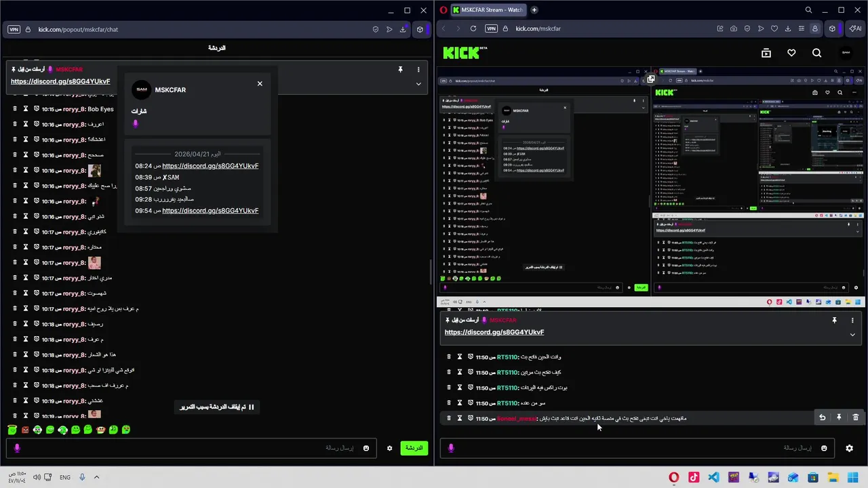Open Windows Start menu
Image resolution: width=868 pixels, height=488 pixels.
pyautogui.click(x=853, y=477)
